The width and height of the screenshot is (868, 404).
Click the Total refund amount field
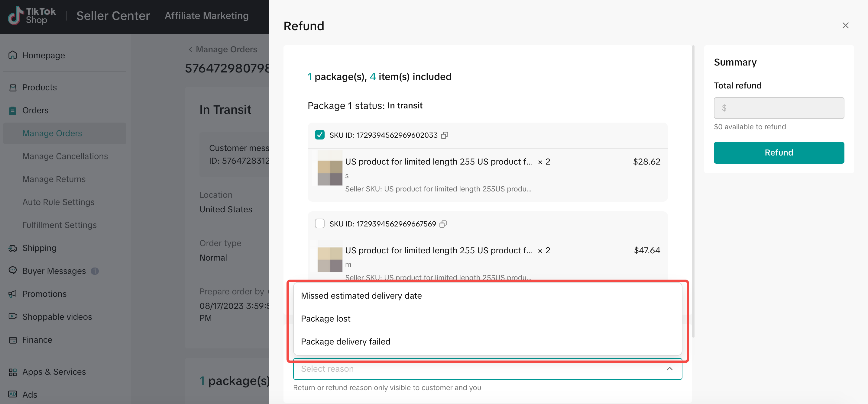(x=778, y=108)
